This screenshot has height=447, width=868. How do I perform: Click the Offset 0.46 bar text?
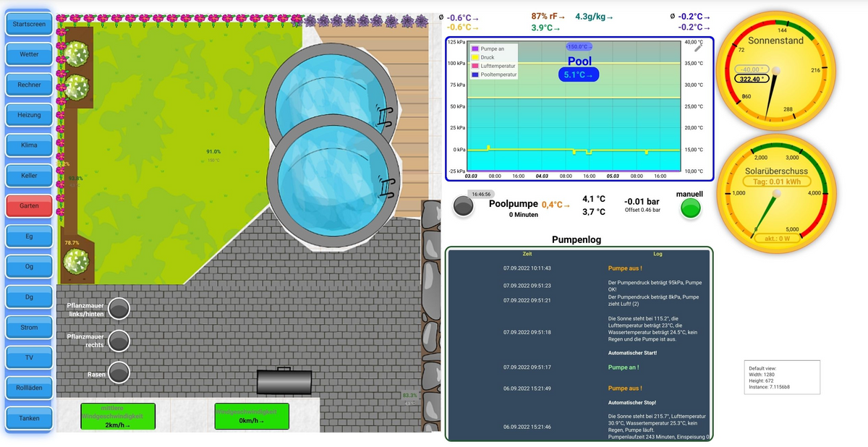pos(642,210)
